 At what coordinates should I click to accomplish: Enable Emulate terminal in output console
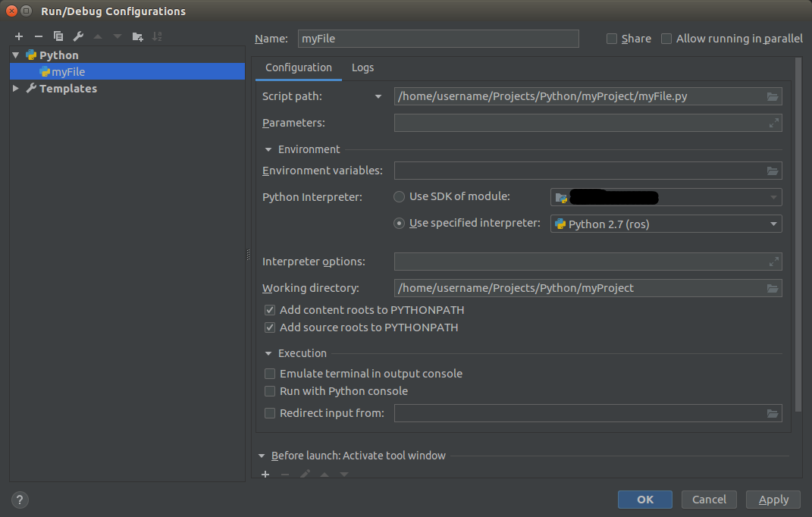(x=270, y=374)
